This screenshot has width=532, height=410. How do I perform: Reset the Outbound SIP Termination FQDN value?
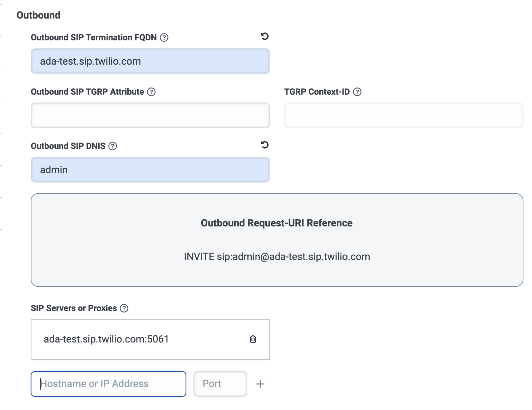(x=265, y=36)
